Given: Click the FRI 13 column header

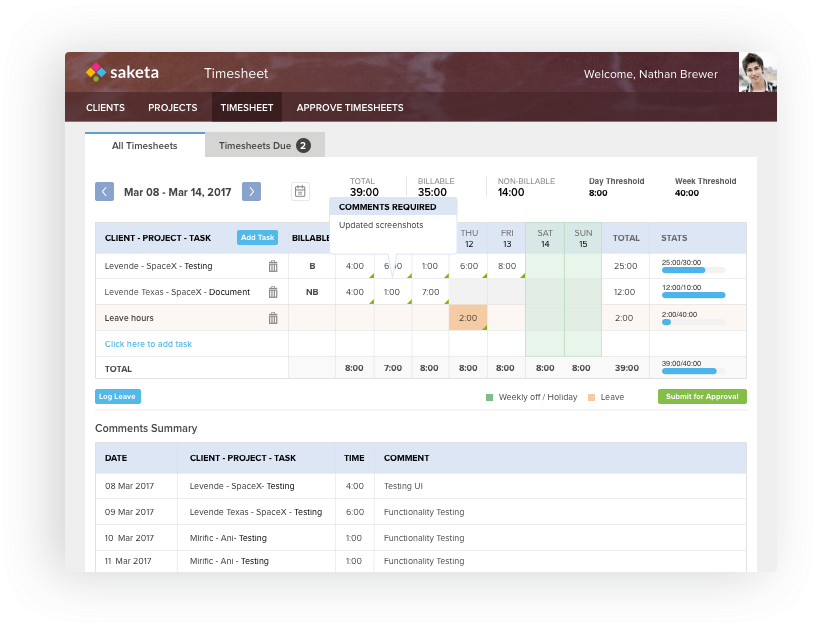Looking at the screenshot, I should click(x=507, y=238).
